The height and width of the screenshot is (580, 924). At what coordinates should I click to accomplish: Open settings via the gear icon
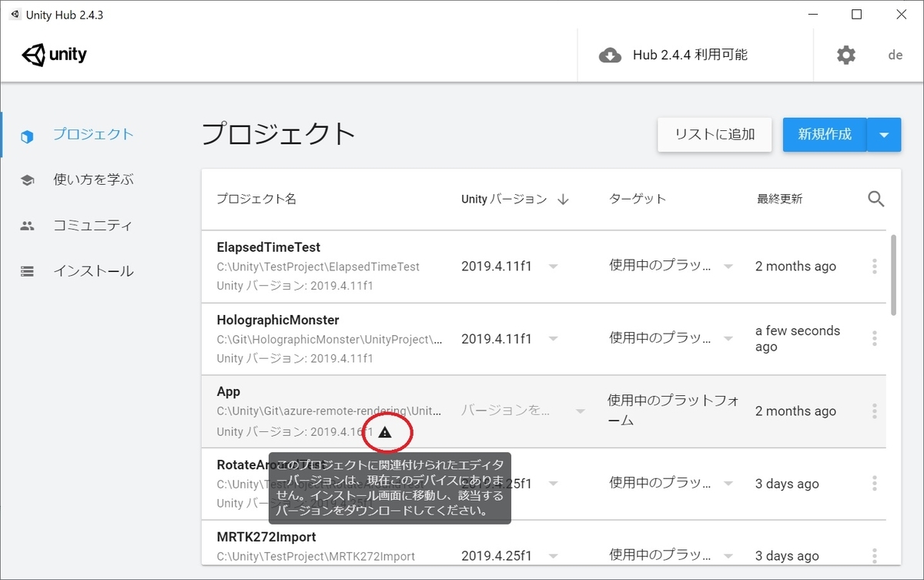[x=846, y=55]
